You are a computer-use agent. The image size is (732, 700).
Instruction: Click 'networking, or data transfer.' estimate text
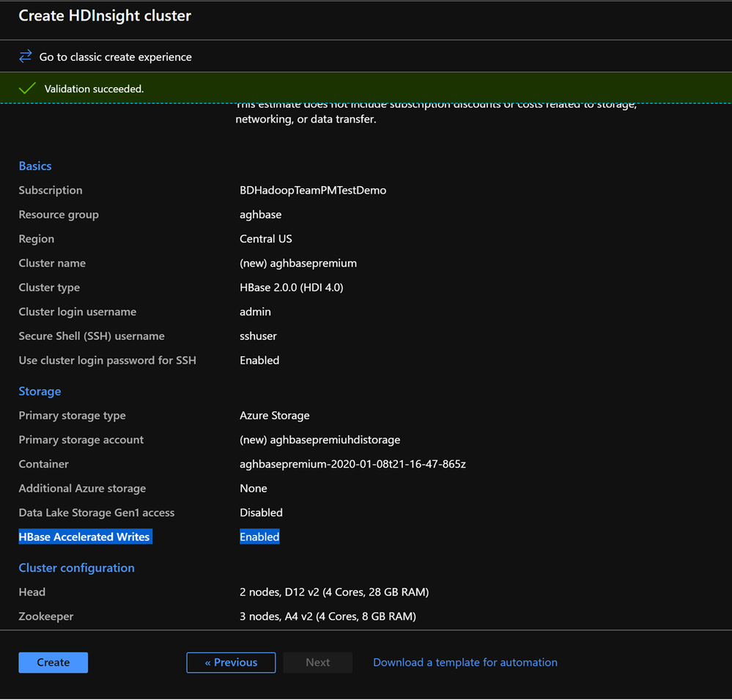tap(306, 119)
